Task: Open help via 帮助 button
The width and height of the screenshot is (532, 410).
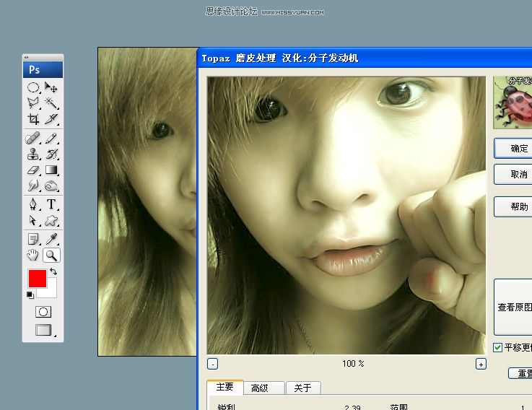Action: pos(513,206)
